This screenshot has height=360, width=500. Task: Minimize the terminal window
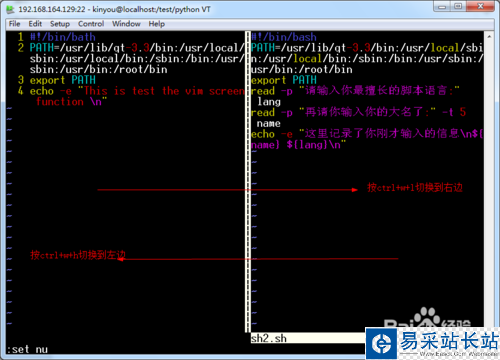click(x=442, y=6)
